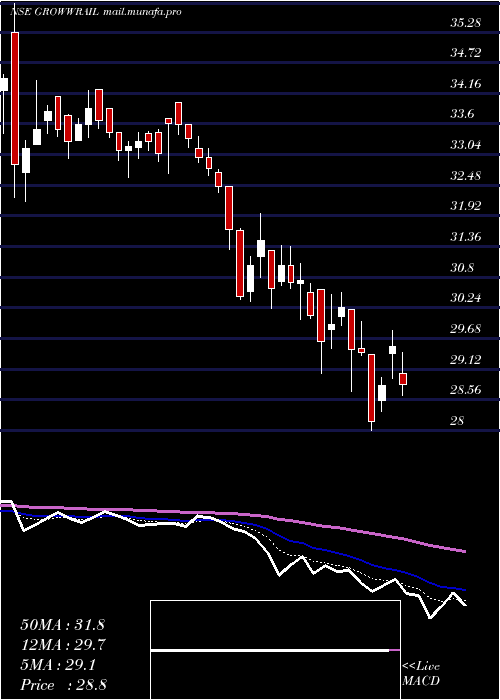The height and width of the screenshot is (700, 500).
Task: Click the 12MA : 29.7 readout
Action: 63,645
